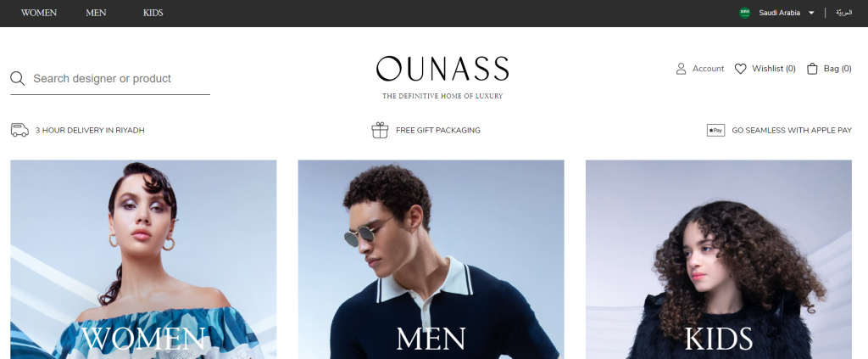
Task: Open the Saudi Arabia country selector
Action: click(776, 13)
